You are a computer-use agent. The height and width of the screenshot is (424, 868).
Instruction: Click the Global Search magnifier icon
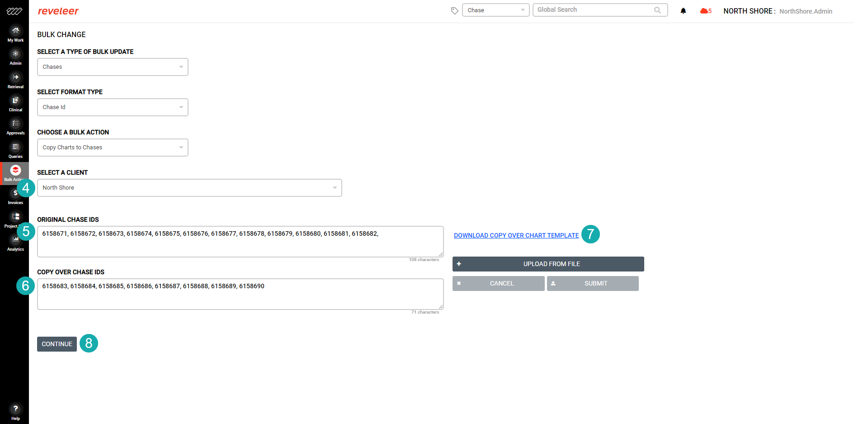coord(657,10)
